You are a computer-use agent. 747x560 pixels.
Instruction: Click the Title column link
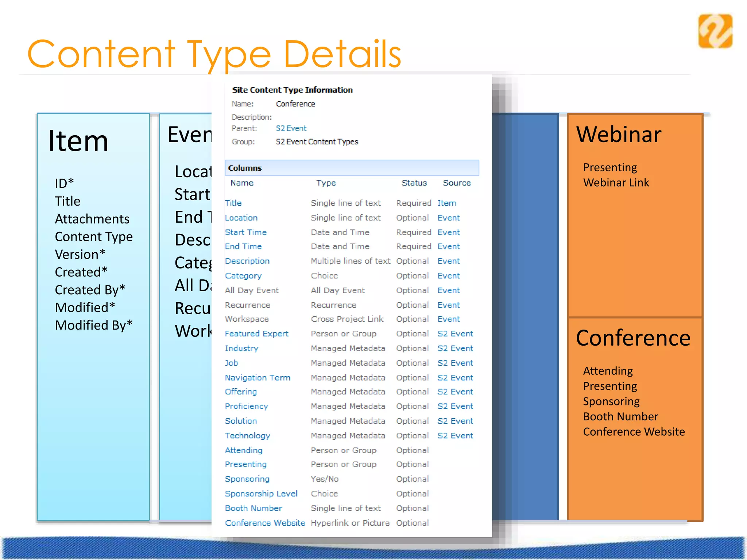pos(233,203)
